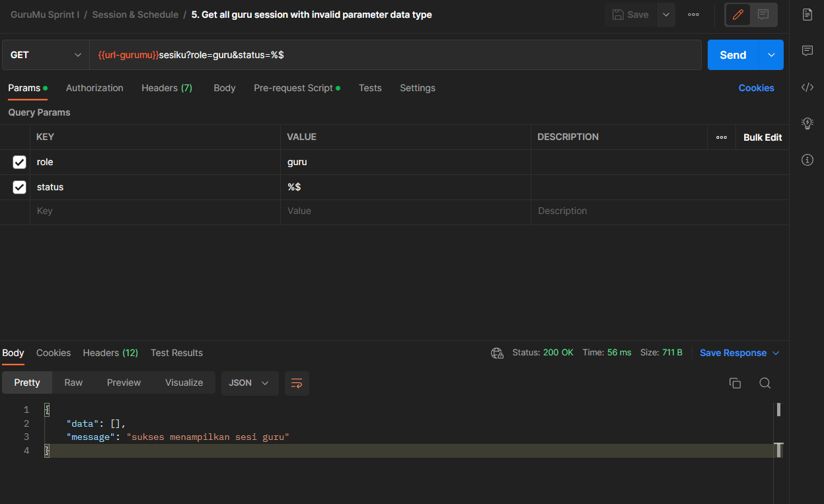Click the Save button

pyautogui.click(x=630, y=15)
